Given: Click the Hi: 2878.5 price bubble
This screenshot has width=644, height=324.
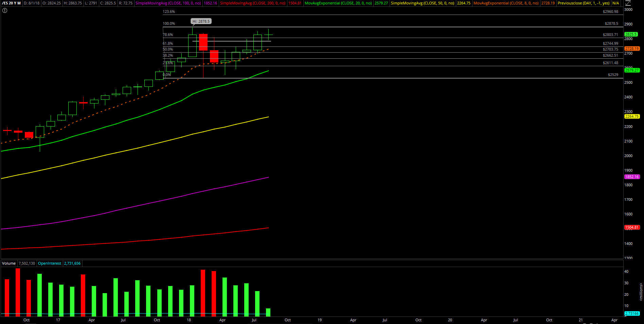Looking at the screenshot, I should pos(201,21).
